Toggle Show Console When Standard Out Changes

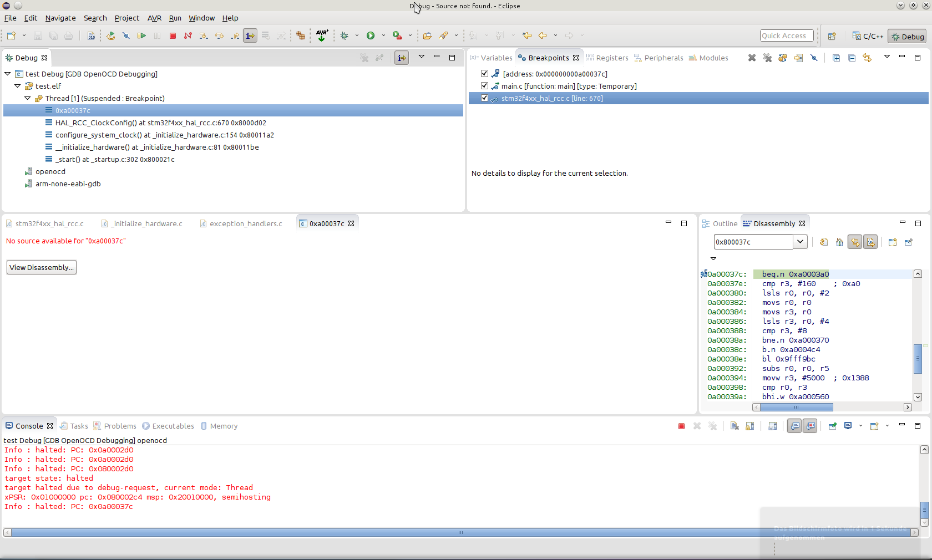[794, 426]
